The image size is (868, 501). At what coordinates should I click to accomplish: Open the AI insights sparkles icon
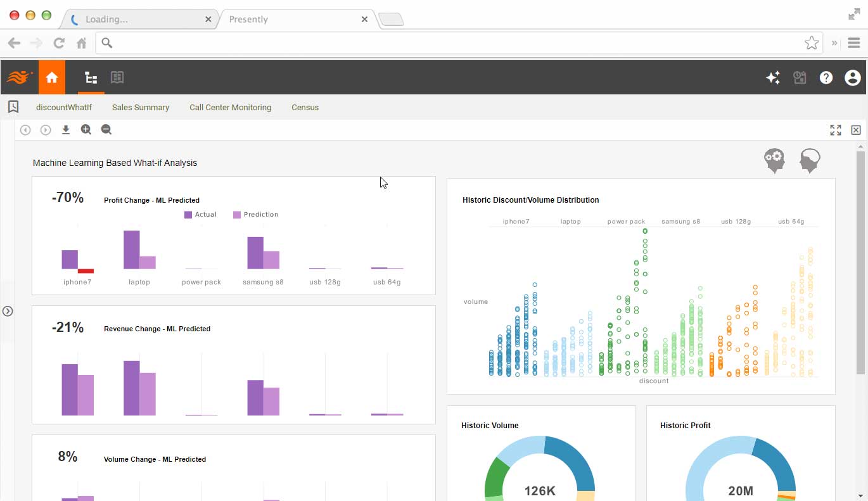pyautogui.click(x=773, y=77)
